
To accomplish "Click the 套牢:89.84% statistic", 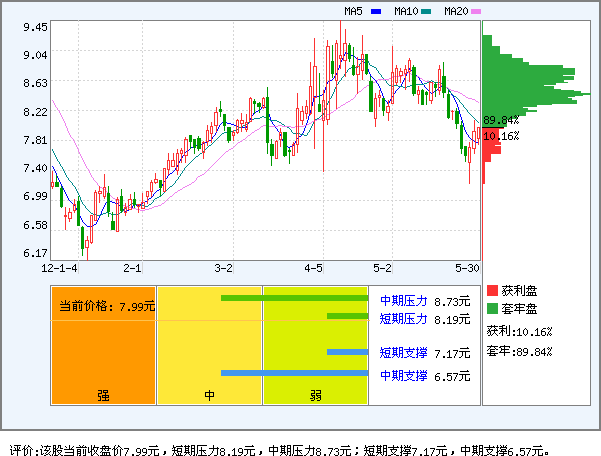I will tap(519, 351).
